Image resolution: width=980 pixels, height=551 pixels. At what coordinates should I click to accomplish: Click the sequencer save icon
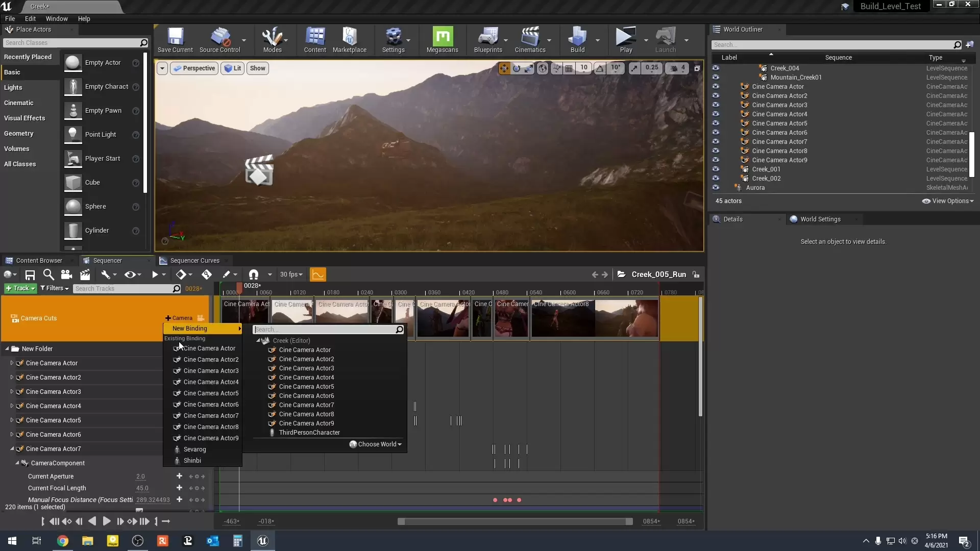click(x=30, y=274)
